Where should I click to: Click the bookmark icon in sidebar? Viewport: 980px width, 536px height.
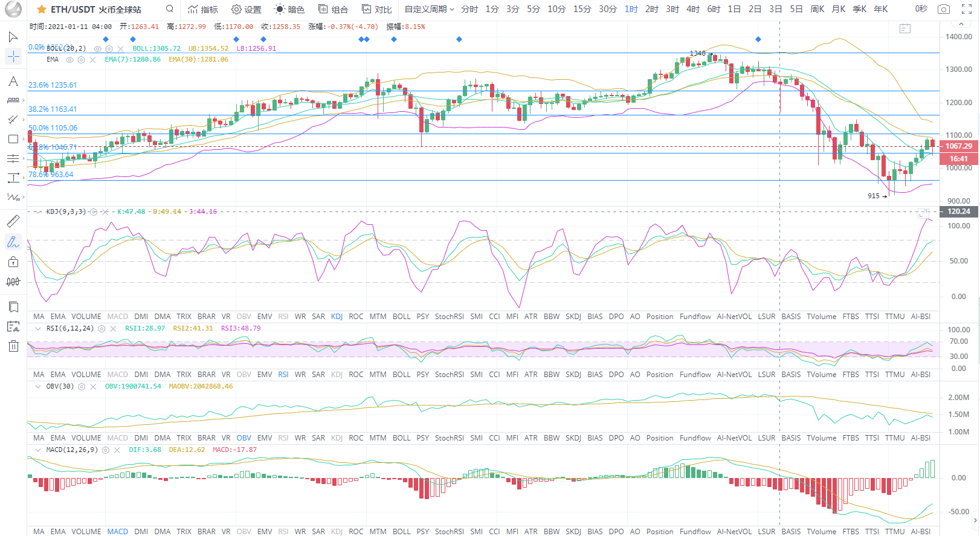pyautogui.click(x=13, y=307)
